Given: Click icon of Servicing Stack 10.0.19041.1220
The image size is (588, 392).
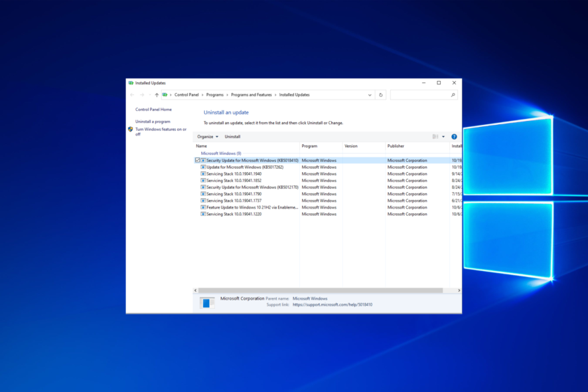Looking at the screenshot, I should pos(203,214).
